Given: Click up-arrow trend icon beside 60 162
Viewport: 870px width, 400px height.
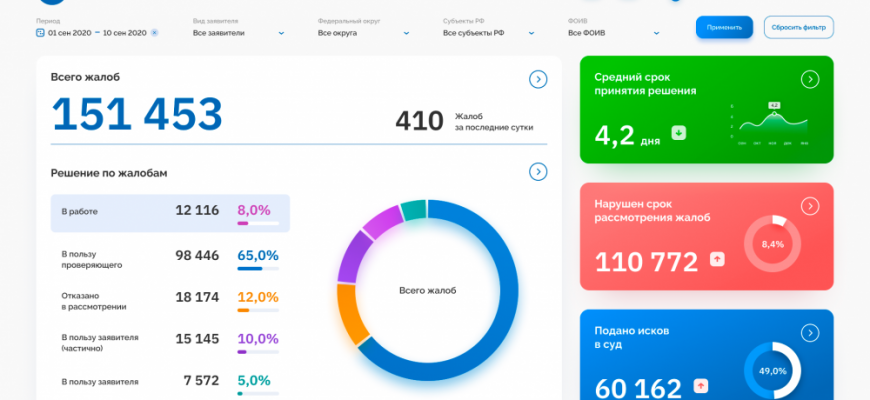Looking at the screenshot, I should 701,385.
